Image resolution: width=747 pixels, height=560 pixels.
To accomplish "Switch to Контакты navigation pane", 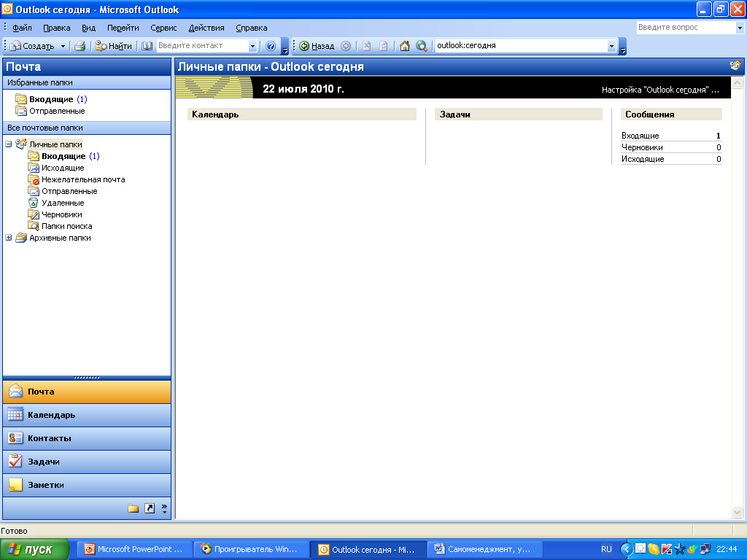I will click(87, 438).
